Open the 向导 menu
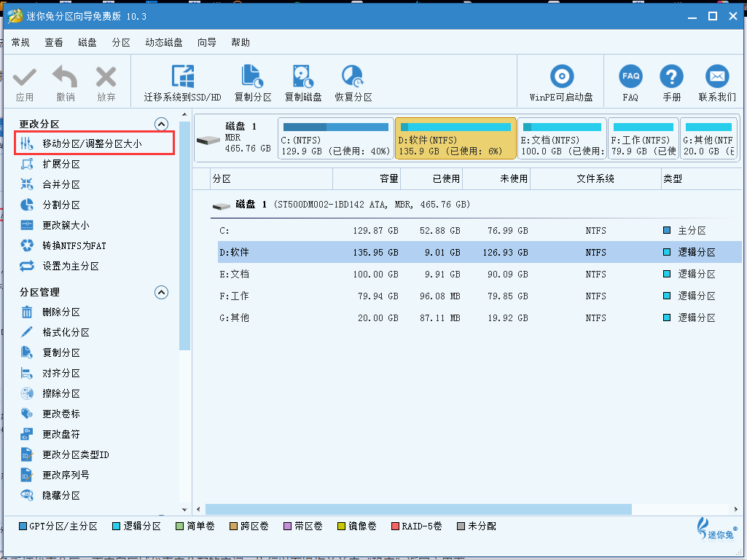The height and width of the screenshot is (560, 747). click(207, 42)
